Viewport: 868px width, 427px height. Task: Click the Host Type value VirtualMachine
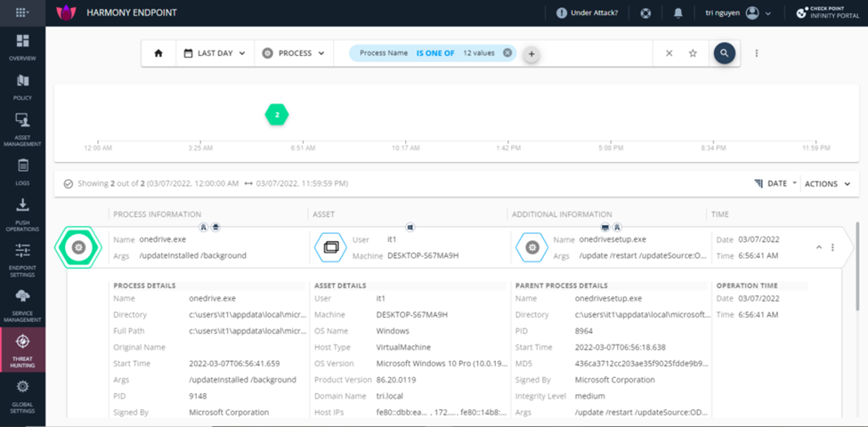tap(403, 347)
